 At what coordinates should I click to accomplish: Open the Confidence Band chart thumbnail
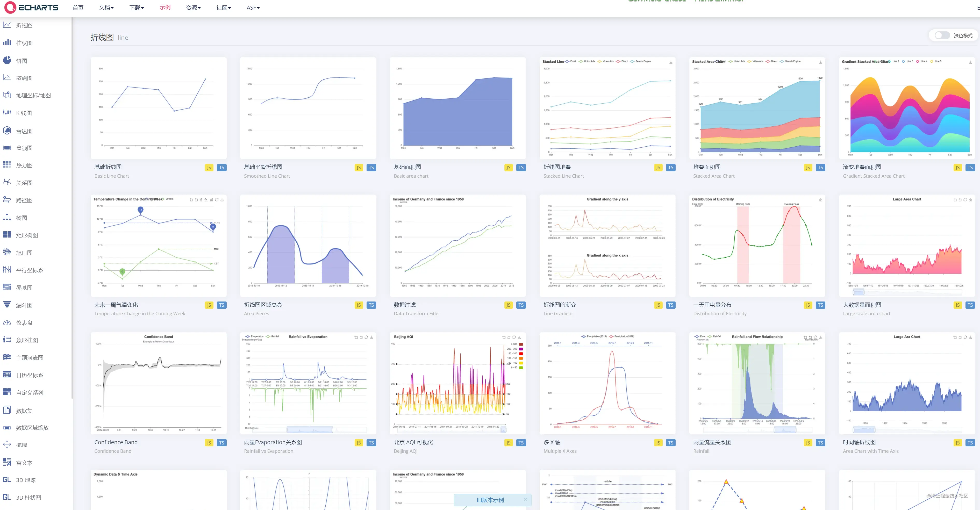tap(159, 383)
